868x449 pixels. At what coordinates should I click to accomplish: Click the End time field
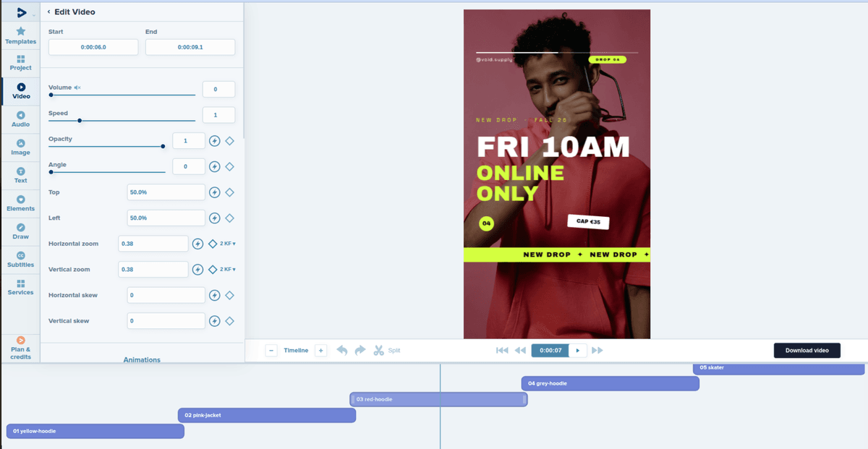pos(190,47)
